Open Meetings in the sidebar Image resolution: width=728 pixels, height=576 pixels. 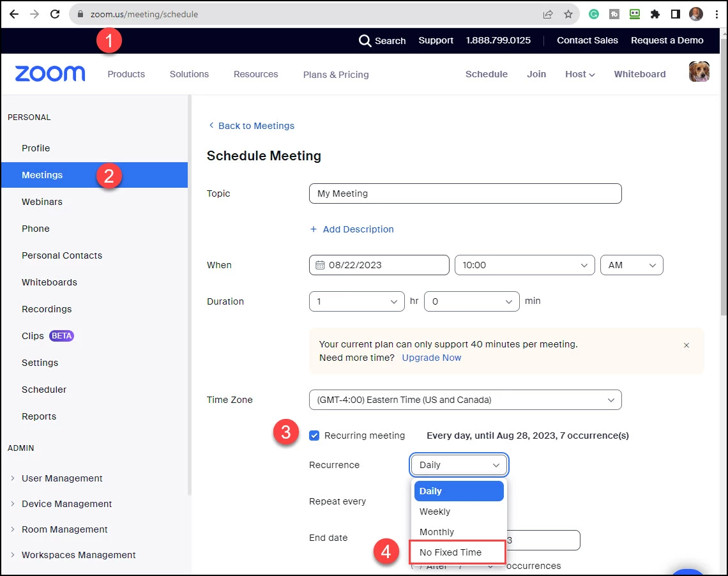(x=95, y=175)
